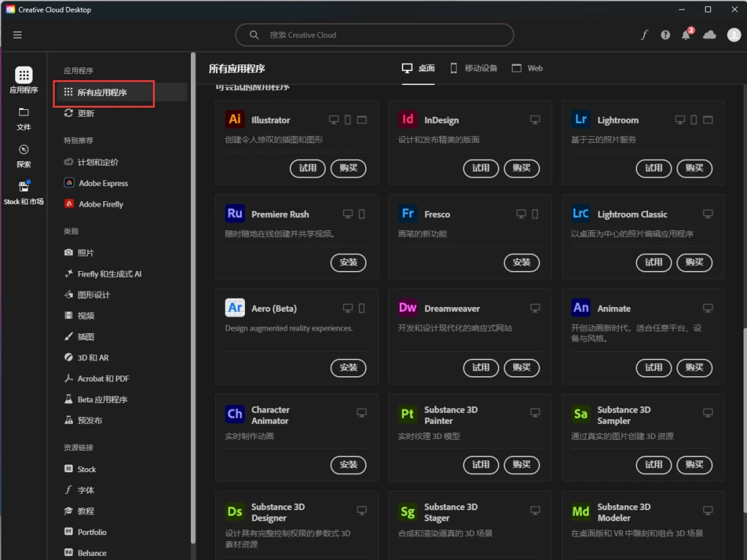Image resolution: width=747 pixels, height=560 pixels.
Task: Select the 照片 photo category
Action: pyautogui.click(x=79, y=253)
